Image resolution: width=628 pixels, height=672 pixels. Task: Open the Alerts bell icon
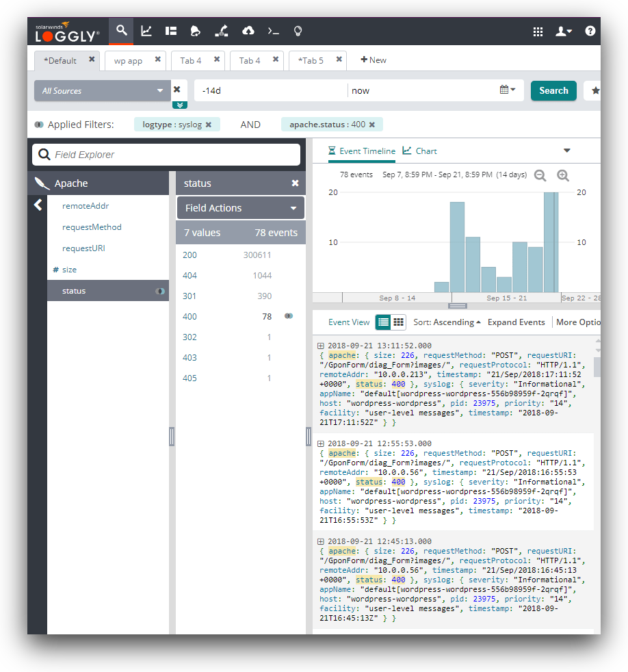(x=196, y=31)
